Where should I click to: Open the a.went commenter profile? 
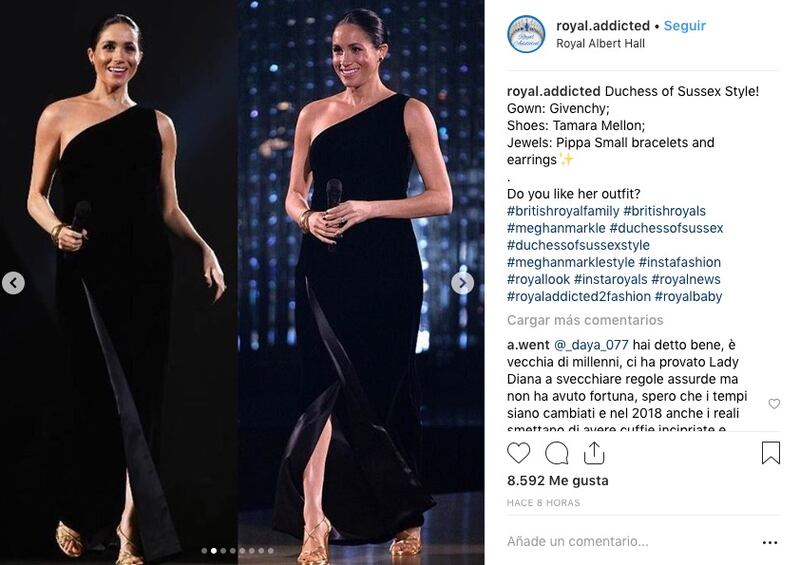coord(528,345)
